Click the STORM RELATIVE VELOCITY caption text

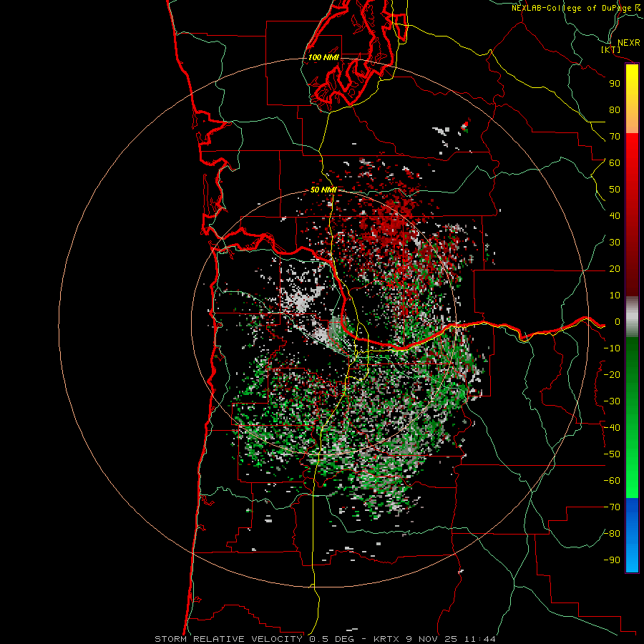coord(228,639)
